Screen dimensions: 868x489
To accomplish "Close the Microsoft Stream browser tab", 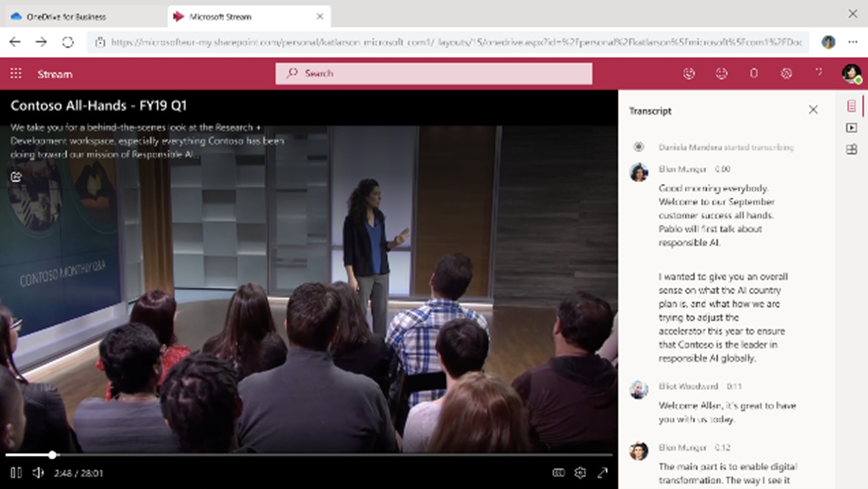I will [x=320, y=16].
